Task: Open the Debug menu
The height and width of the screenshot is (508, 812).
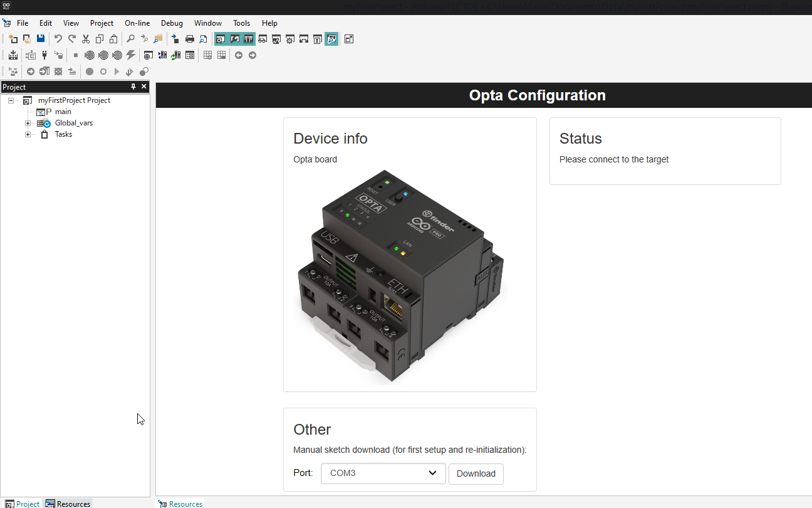Action: (172, 23)
